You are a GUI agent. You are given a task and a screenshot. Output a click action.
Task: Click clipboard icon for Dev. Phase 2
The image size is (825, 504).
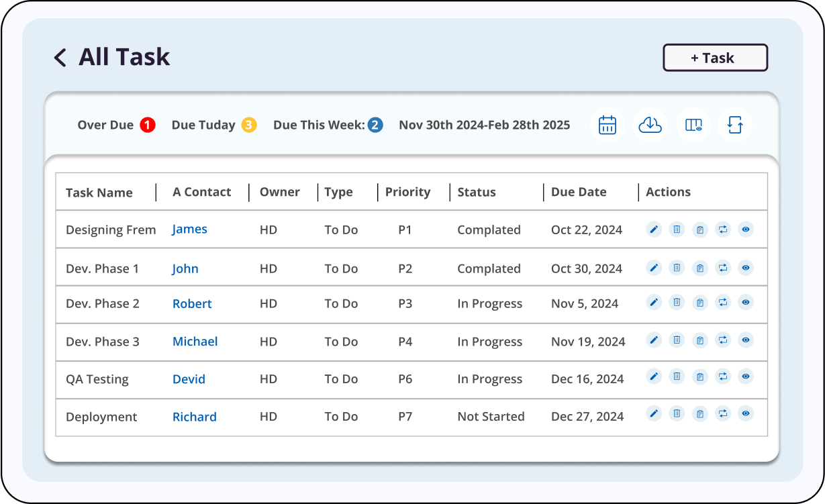click(x=699, y=303)
